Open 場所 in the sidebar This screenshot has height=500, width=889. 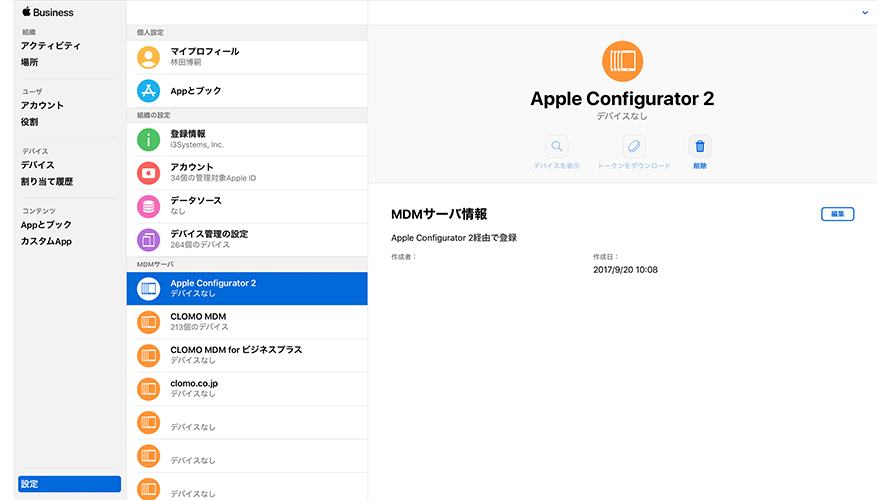click(29, 62)
